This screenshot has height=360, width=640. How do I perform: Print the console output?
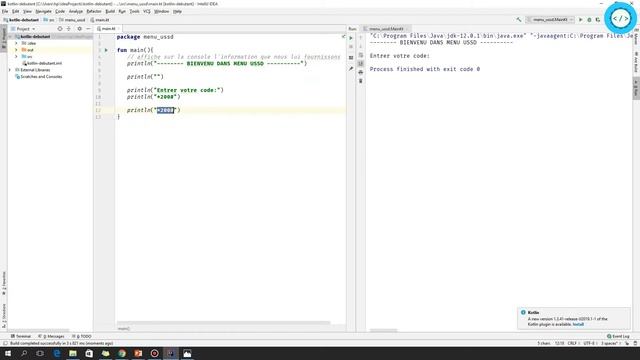[x=360, y=72]
